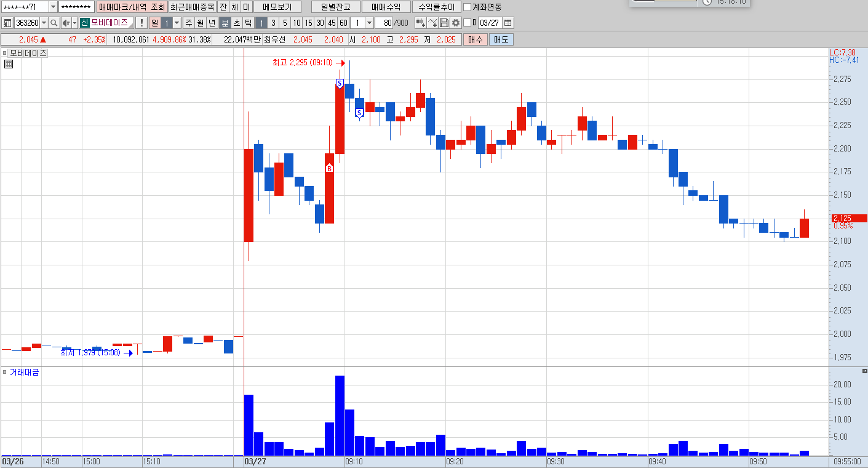Click the exclamation mark info icon

pyautogui.click(x=141, y=23)
